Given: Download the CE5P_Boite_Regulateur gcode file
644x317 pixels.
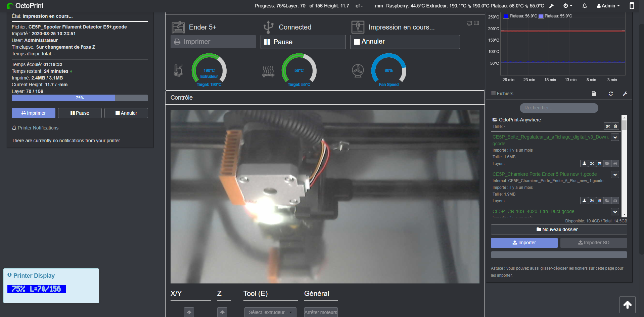Looking at the screenshot, I should [584, 163].
